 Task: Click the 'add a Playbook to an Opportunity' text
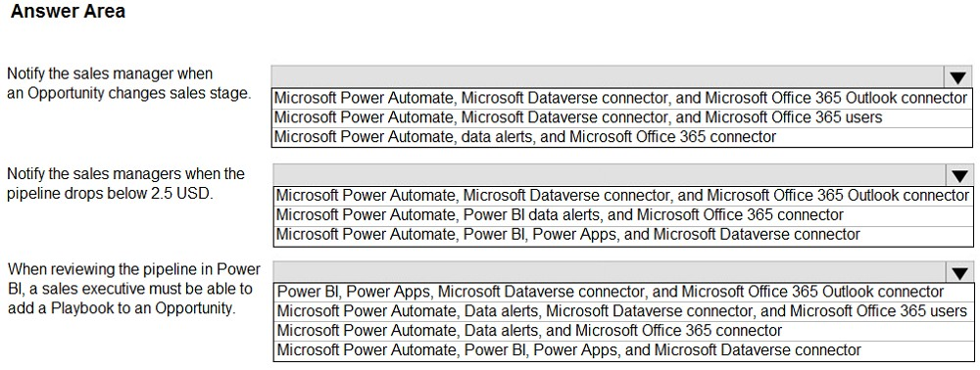(122, 308)
